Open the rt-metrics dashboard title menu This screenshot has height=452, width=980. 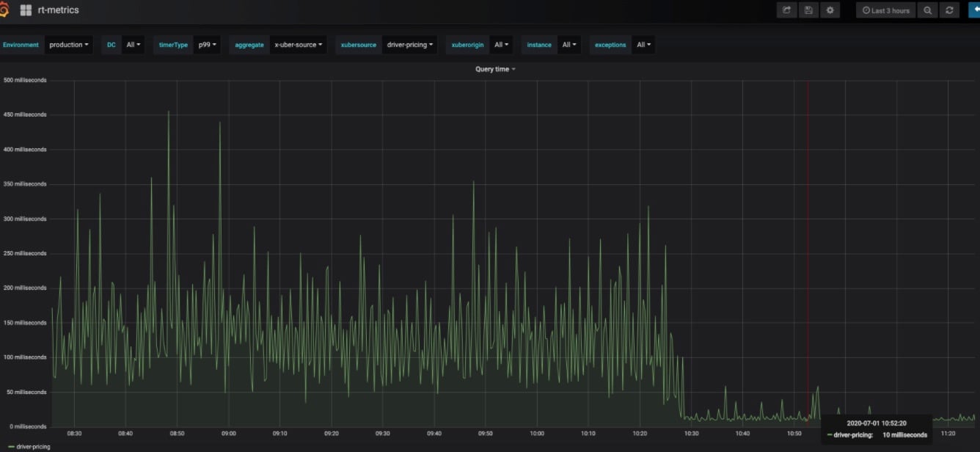pyautogui.click(x=58, y=10)
